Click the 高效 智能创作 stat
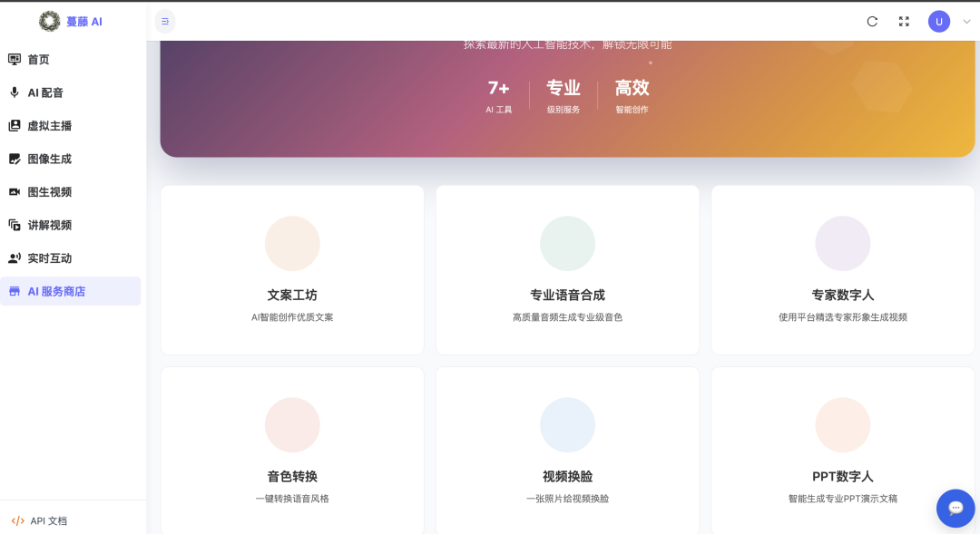Viewport: 980px width, 534px height. coord(632,96)
